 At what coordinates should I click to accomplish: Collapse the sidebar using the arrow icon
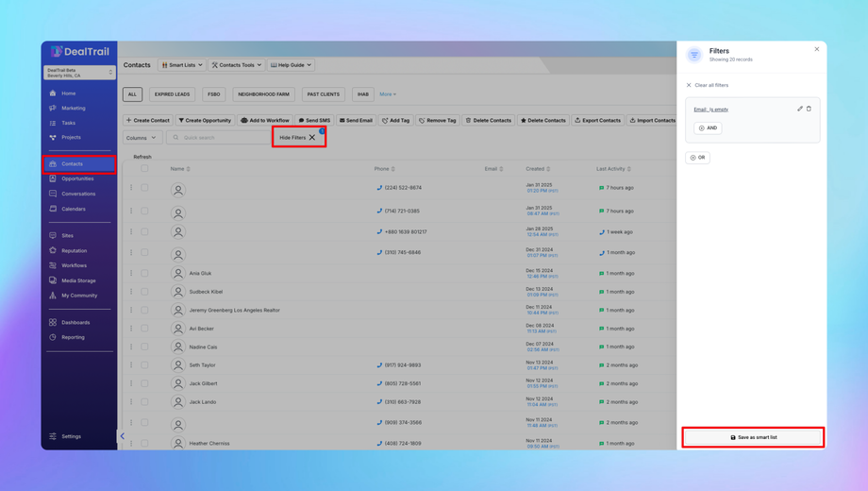click(x=123, y=436)
